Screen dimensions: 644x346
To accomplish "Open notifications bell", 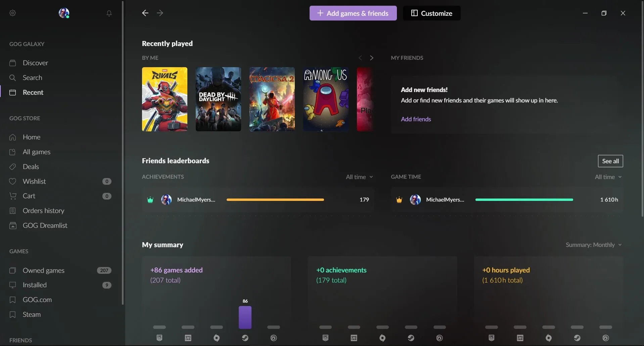I will coord(109,13).
